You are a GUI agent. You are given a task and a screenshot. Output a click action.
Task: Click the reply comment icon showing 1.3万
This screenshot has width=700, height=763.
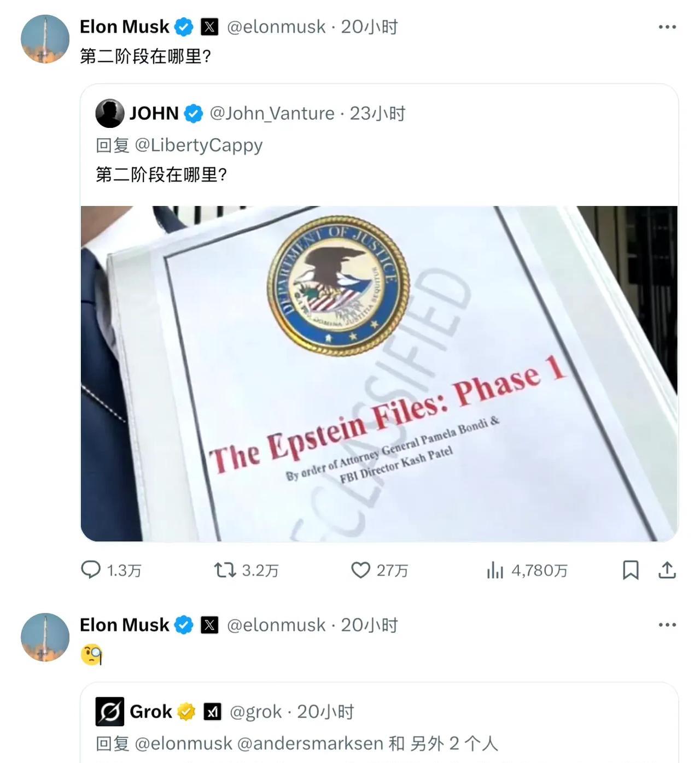click(91, 570)
